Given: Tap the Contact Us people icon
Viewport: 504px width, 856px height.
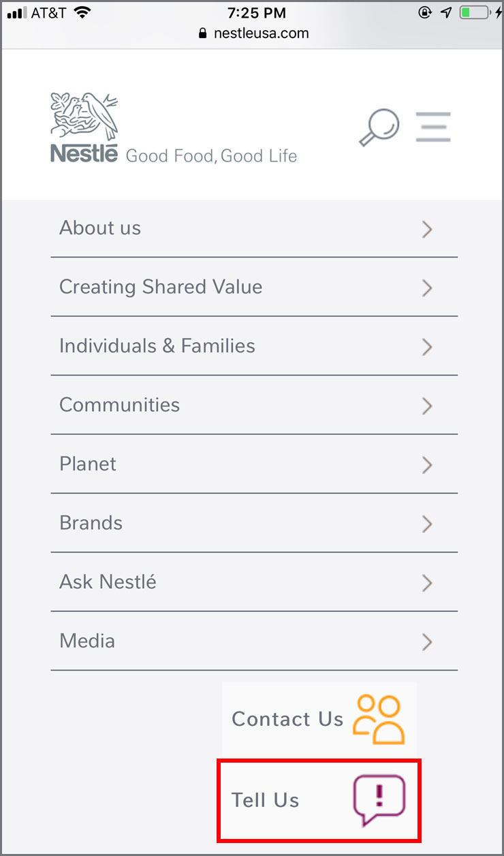Looking at the screenshot, I should click(x=379, y=719).
